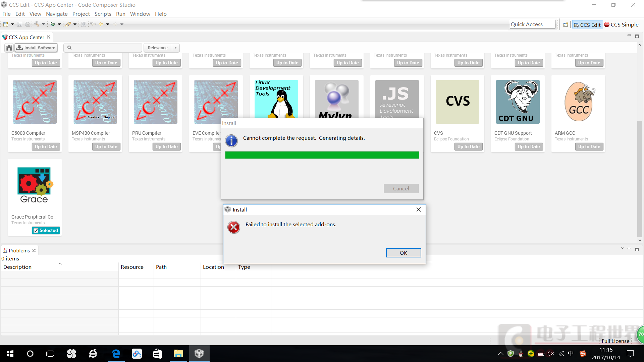Viewport: 644px width, 362px height.
Task: Click the New file toolbar icon
Action: (x=6, y=24)
